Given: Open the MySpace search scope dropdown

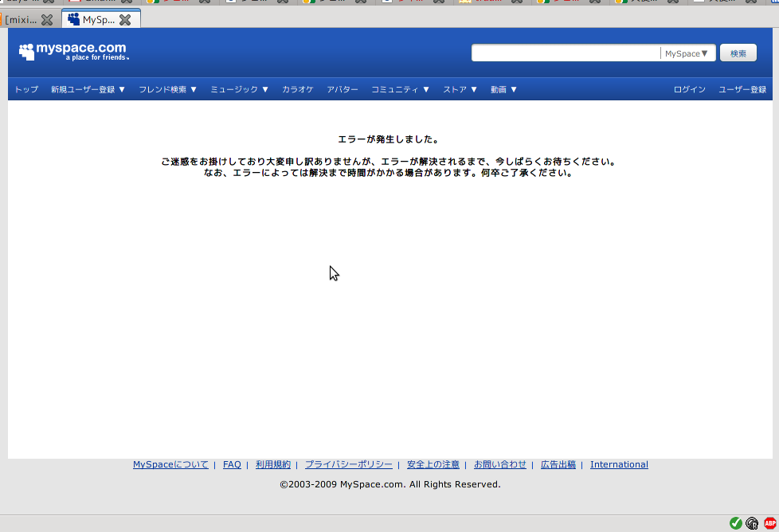Looking at the screenshot, I should [x=687, y=53].
